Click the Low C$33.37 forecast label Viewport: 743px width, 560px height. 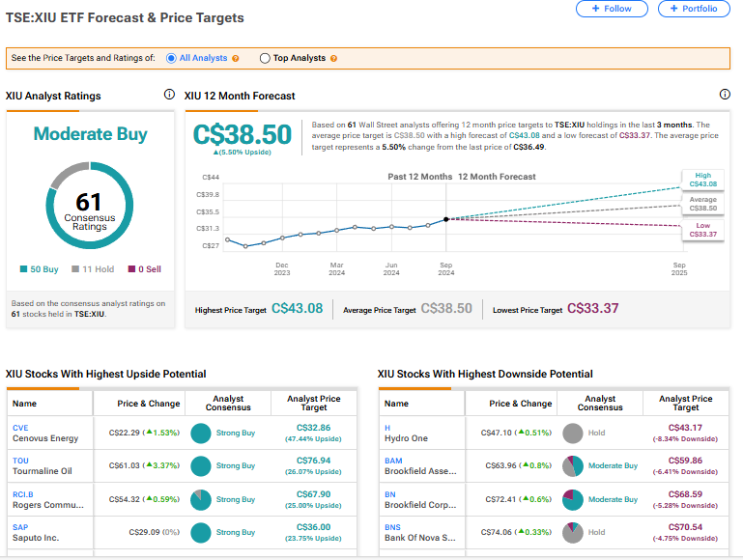702,230
